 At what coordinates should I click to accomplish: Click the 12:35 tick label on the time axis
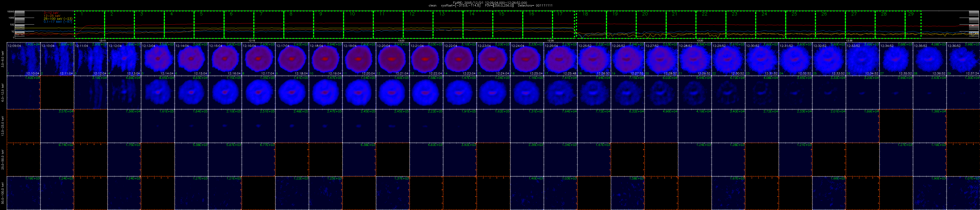tap(849, 40)
